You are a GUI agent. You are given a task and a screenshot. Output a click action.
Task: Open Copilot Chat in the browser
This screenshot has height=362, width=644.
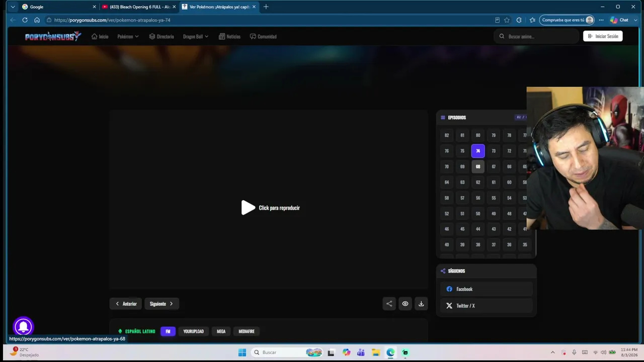coord(619,20)
